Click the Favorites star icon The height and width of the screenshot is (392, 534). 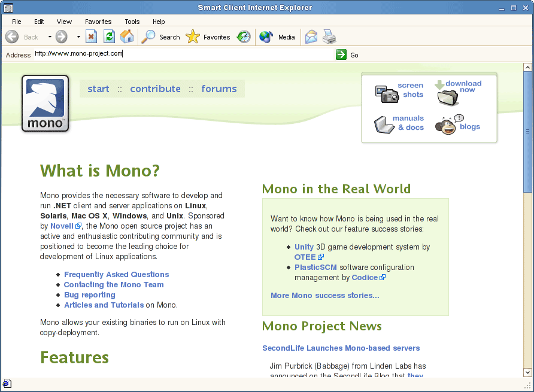click(x=193, y=37)
